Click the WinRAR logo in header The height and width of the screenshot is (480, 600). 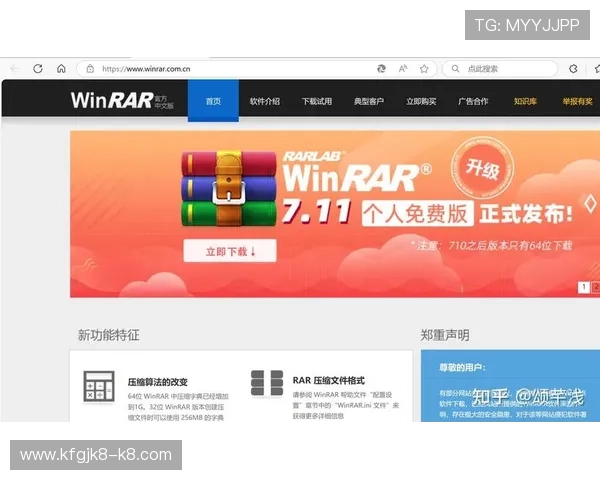coord(122,101)
